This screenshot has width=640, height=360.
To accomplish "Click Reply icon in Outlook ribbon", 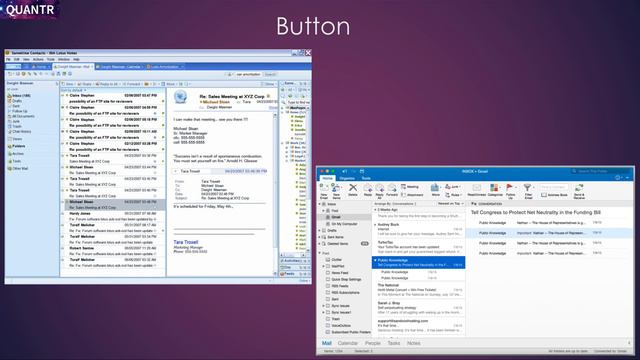I will pos(368,189).
